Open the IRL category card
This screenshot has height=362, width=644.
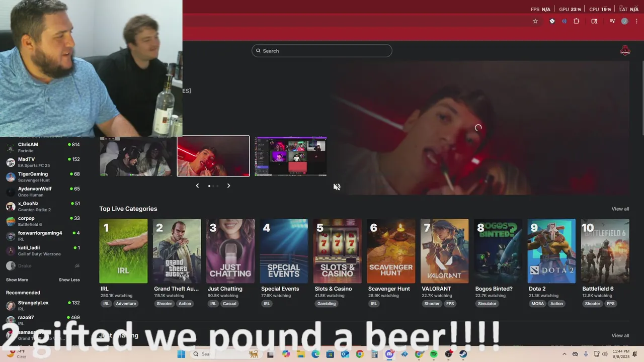(123, 251)
